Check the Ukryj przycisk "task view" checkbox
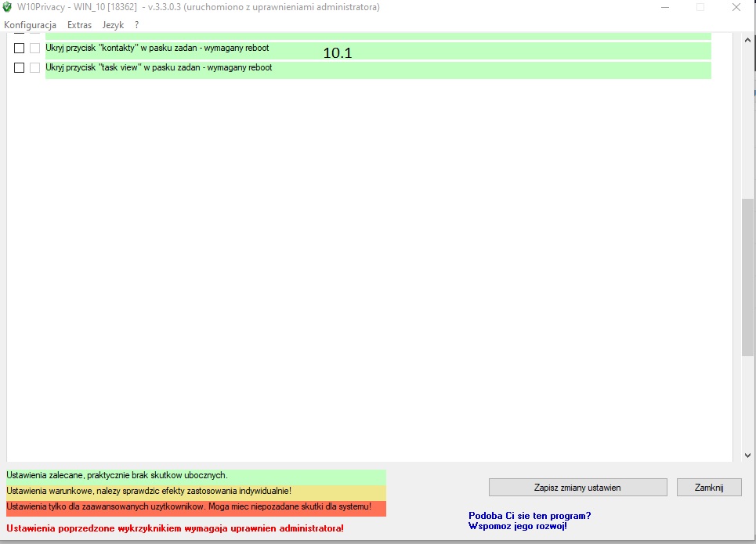Viewport: 756px width, 544px height. (x=20, y=68)
